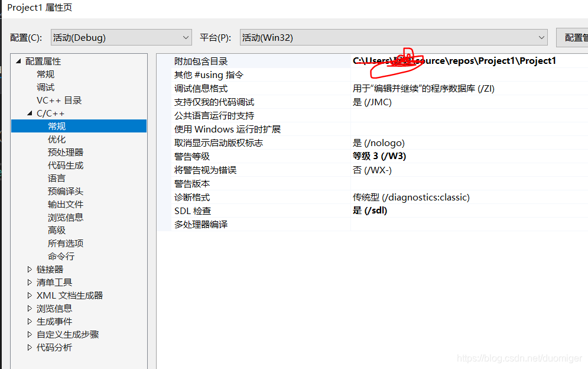Select the 命令行 tree item
This screenshot has width=588, height=369.
61,257
